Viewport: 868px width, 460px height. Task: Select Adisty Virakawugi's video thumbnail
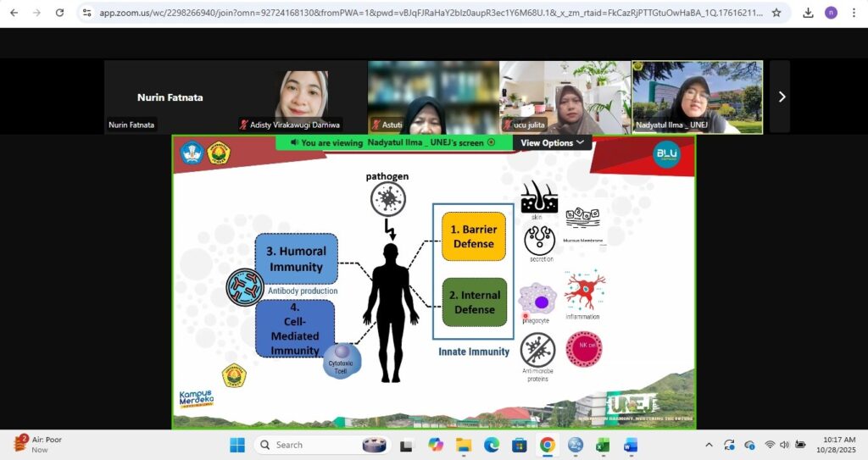point(301,97)
